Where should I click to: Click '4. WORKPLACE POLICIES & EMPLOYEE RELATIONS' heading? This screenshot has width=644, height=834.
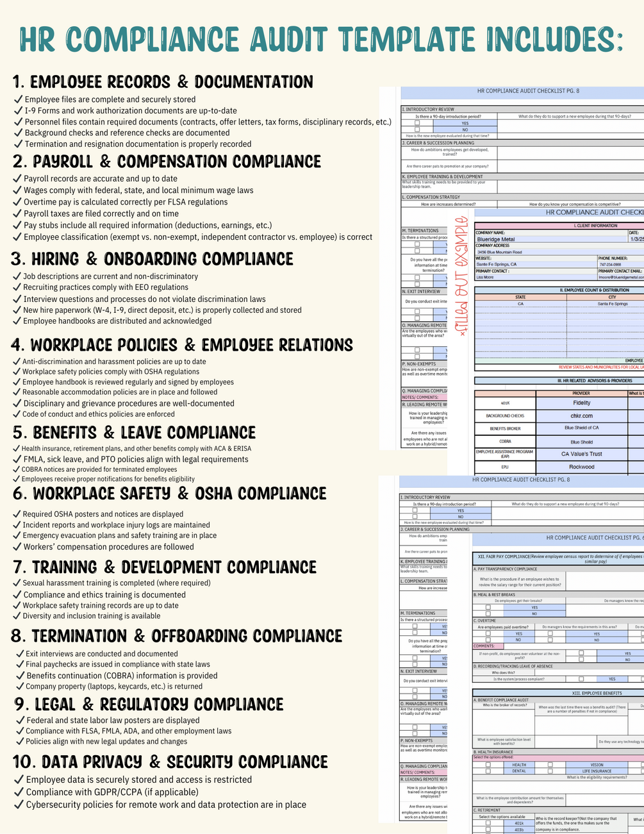tap(182, 345)
